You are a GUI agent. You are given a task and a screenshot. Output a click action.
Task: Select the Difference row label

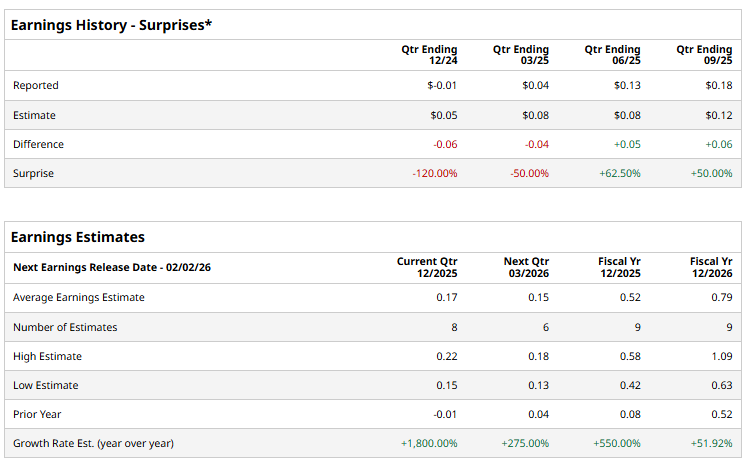(x=38, y=144)
